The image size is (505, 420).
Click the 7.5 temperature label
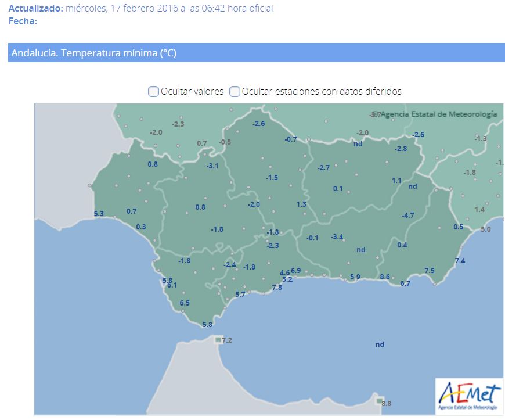coord(430,271)
